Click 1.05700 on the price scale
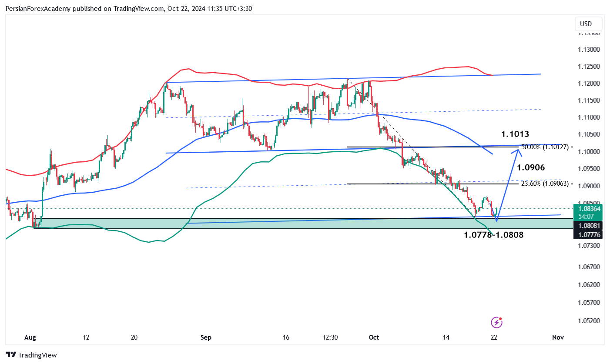610x364 pixels. click(x=590, y=302)
